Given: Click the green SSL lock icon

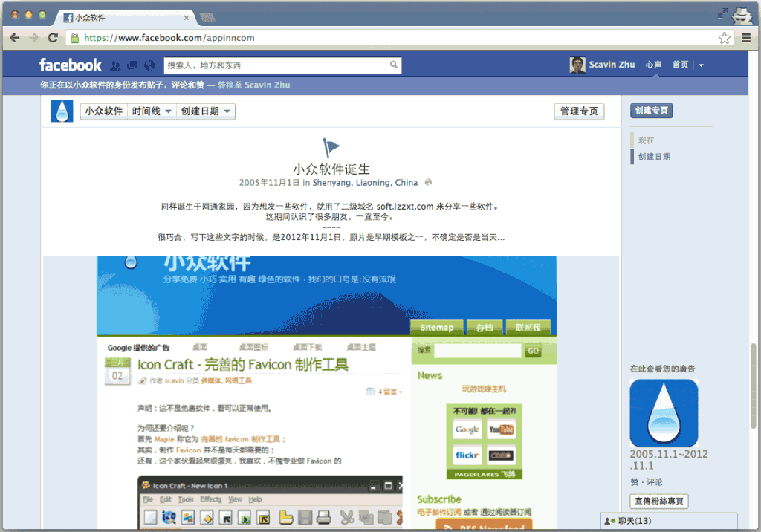Looking at the screenshot, I should [75, 38].
